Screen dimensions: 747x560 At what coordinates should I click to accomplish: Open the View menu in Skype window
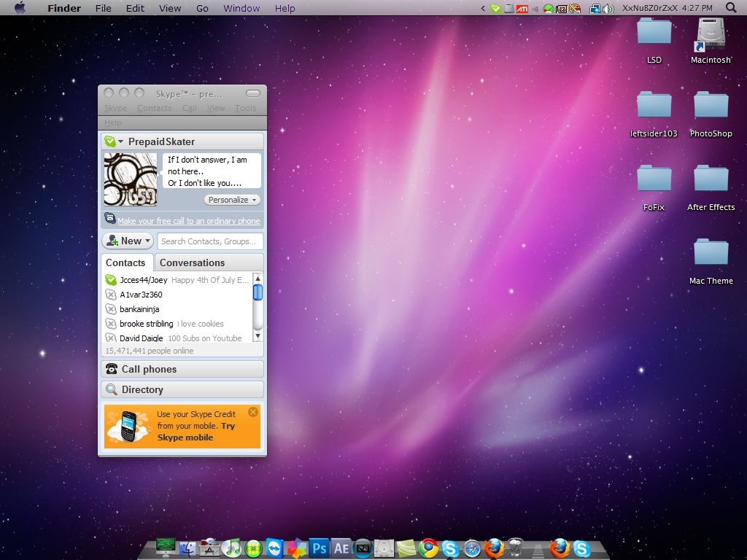[216, 108]
